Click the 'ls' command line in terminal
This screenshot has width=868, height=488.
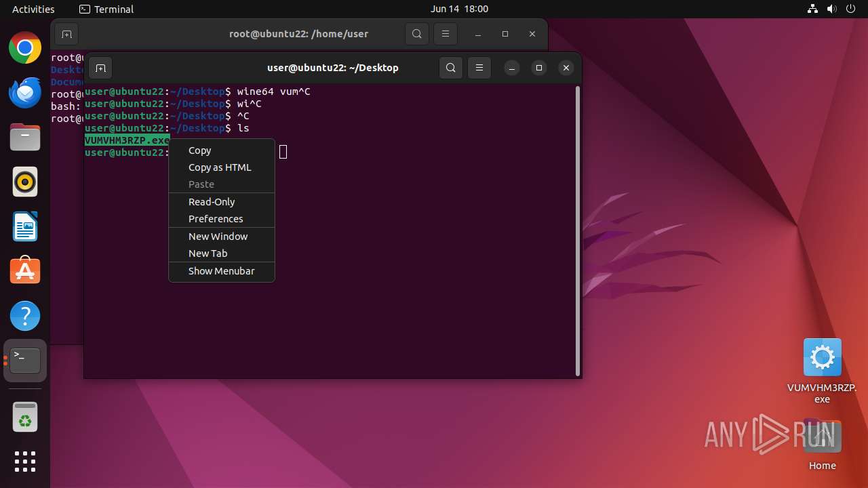[243, 128]
